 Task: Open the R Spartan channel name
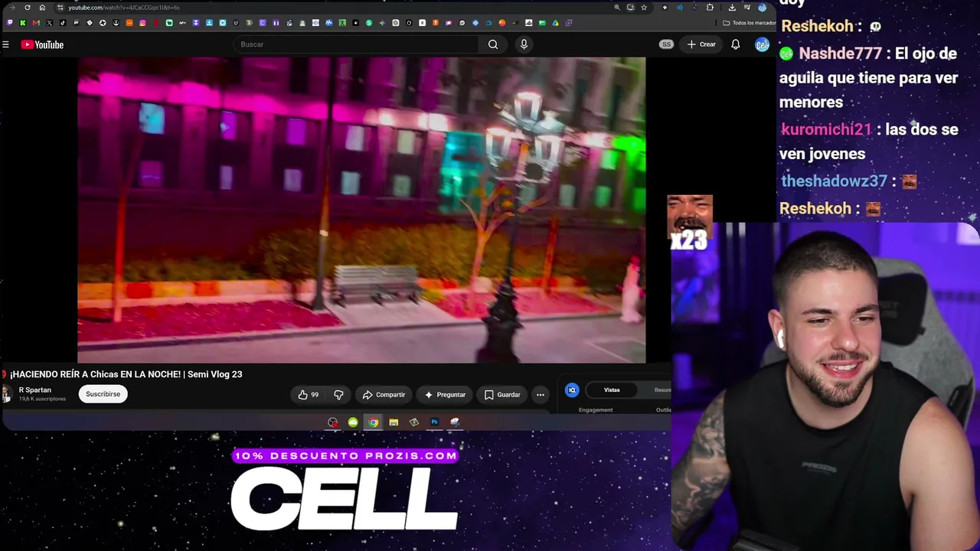click(35, 390)
